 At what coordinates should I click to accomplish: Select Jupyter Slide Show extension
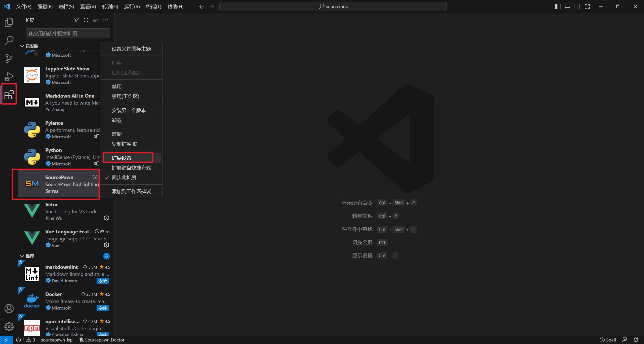(59, 75)
